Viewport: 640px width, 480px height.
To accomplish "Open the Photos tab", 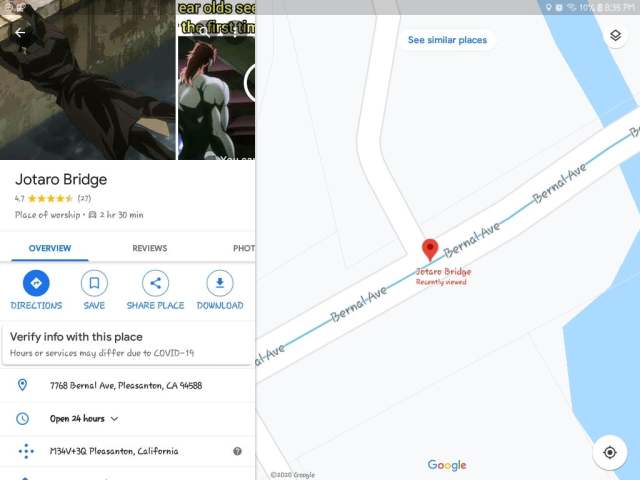I will (x=242, y=248).
